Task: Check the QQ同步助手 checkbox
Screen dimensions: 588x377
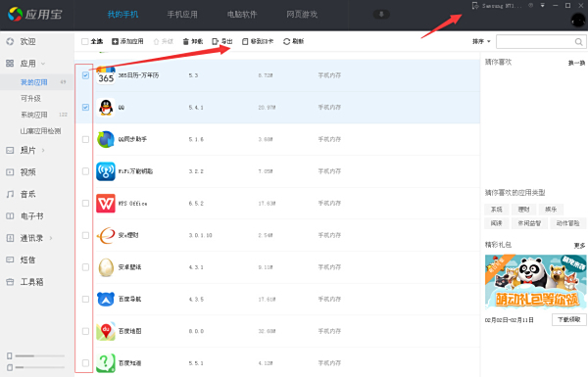Action: tap(85, 139)
